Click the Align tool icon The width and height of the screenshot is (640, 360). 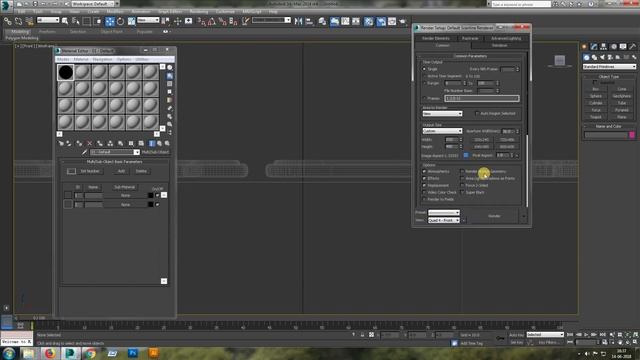coord(309,21)
